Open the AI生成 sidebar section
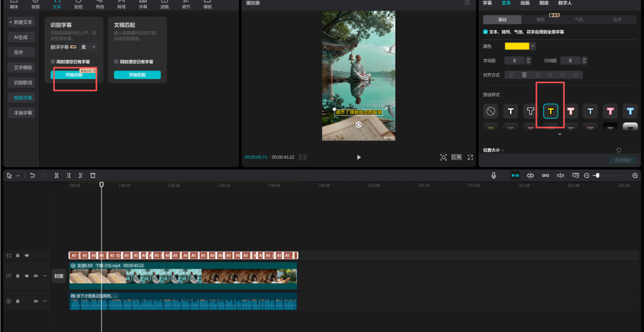The image size is (644, 332). point(21,37)
